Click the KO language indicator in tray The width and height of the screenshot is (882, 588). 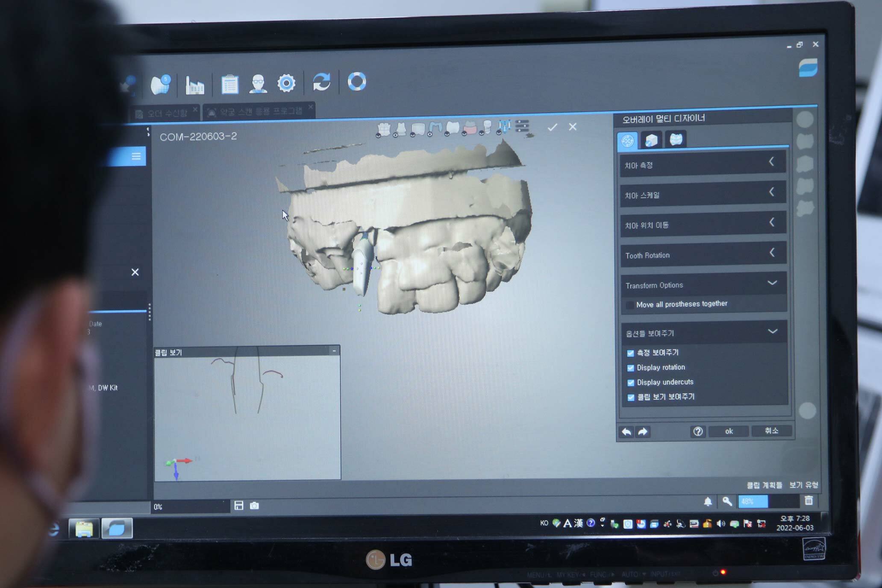544,523
